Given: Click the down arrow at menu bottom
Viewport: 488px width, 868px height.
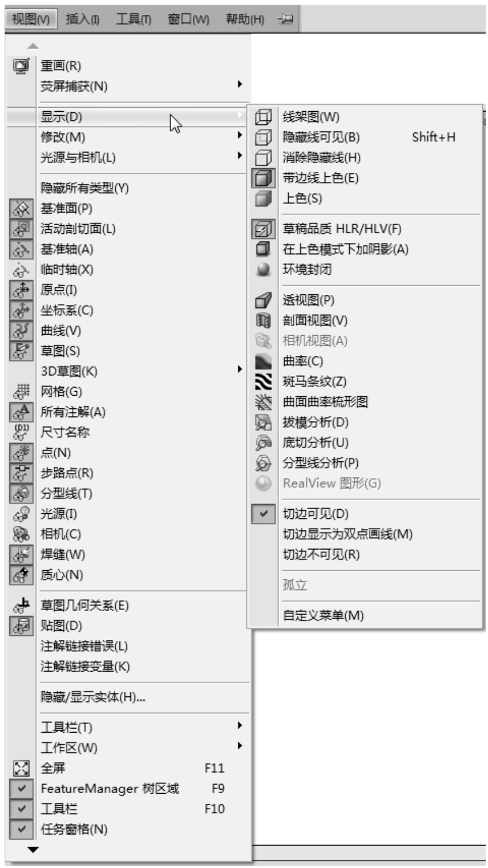Looking at the screenshot, I should [33, 850].
